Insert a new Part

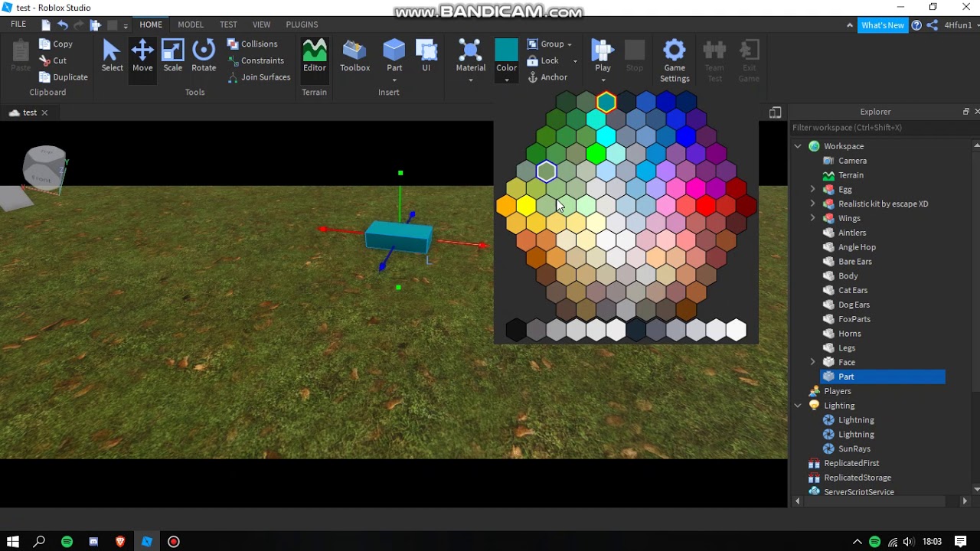coord(394,56)
